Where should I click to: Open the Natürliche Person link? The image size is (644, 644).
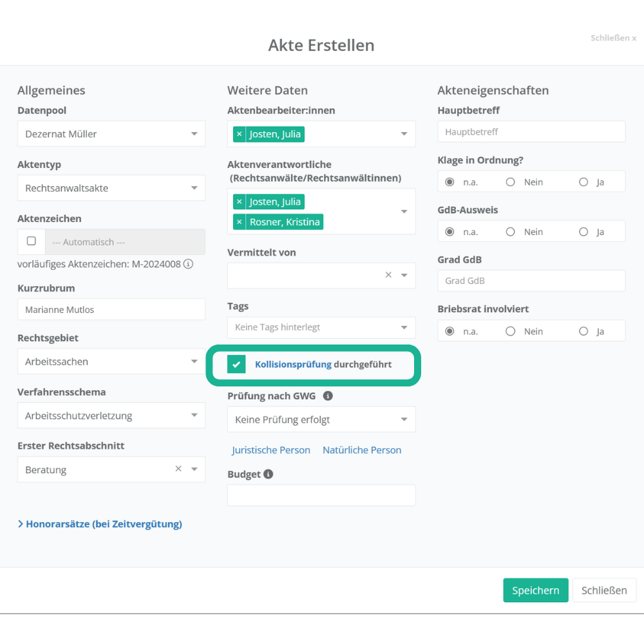point(362,450)
